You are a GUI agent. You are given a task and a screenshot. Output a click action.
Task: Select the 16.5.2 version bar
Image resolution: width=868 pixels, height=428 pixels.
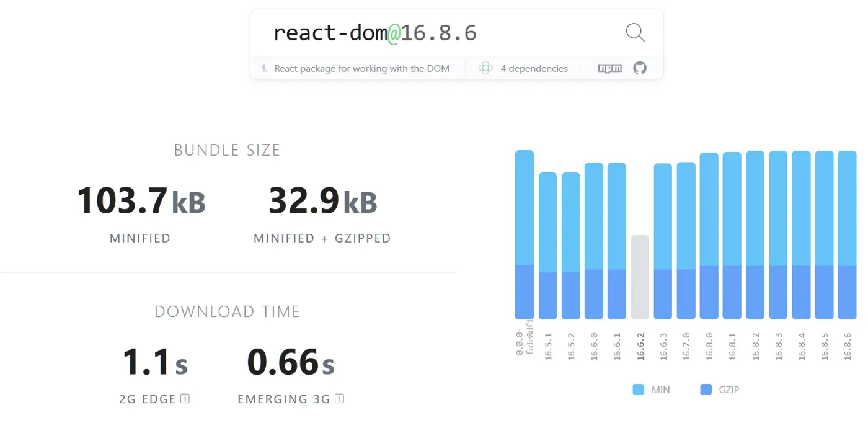pyautogui.click(x=571, y=246)
